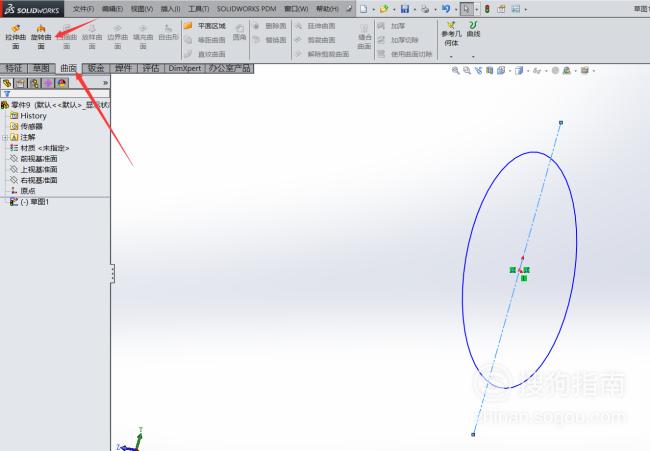Click the 拉伸曲面 (Extruded Surface) tool
Screen dimensions: 650x451
coord(15,36)
